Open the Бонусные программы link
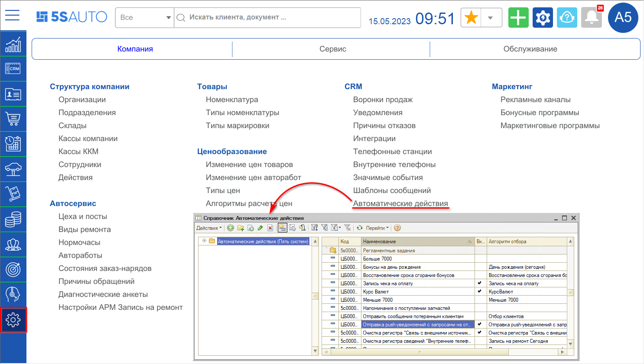This screenshot has height=364, width=644. (540, 113)
